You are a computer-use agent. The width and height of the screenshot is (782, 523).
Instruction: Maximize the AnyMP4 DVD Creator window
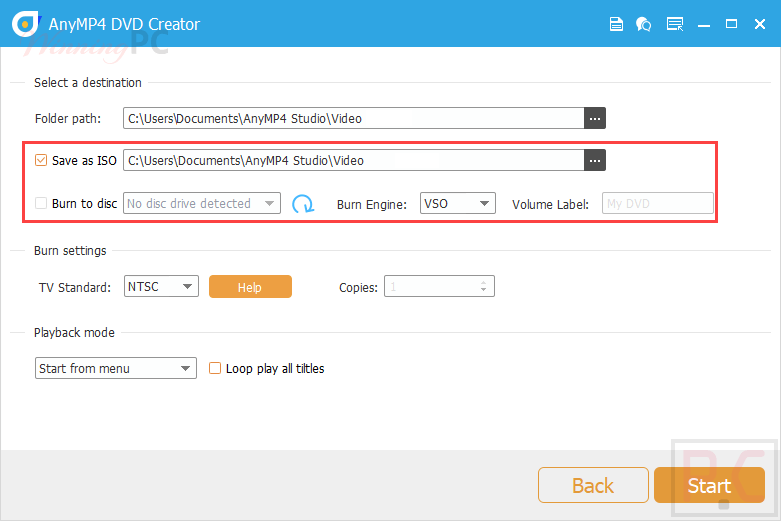[x=731, y=23]
